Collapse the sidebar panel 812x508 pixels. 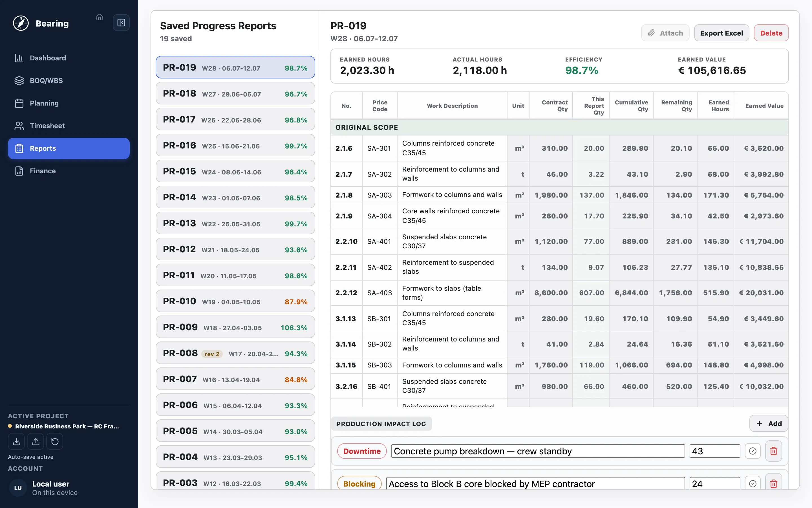coord(121,23)
